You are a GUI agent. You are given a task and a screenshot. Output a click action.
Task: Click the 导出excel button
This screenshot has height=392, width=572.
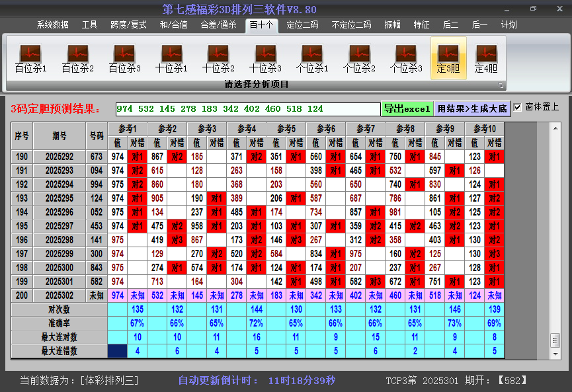pyautogui.click(x=407, y=108)
